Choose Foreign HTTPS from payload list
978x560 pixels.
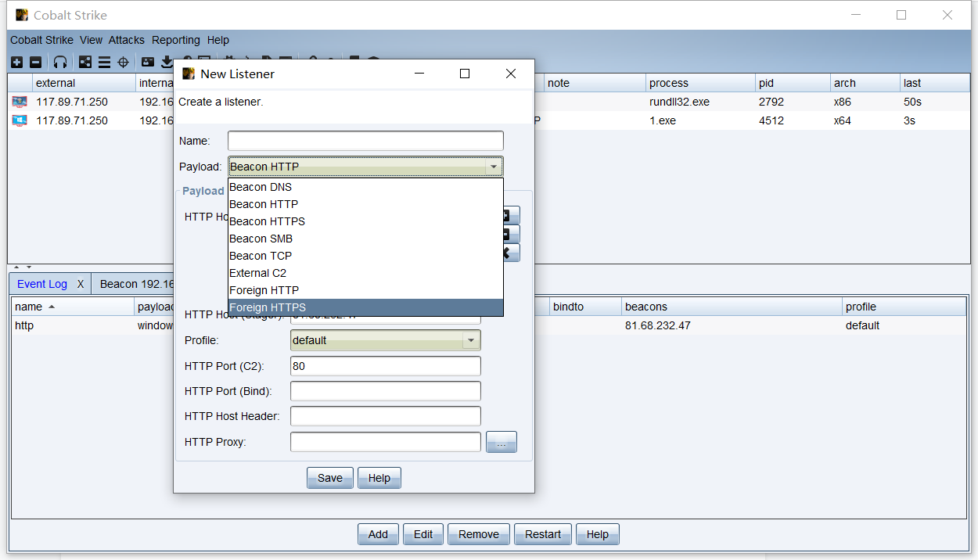point(365,307)
